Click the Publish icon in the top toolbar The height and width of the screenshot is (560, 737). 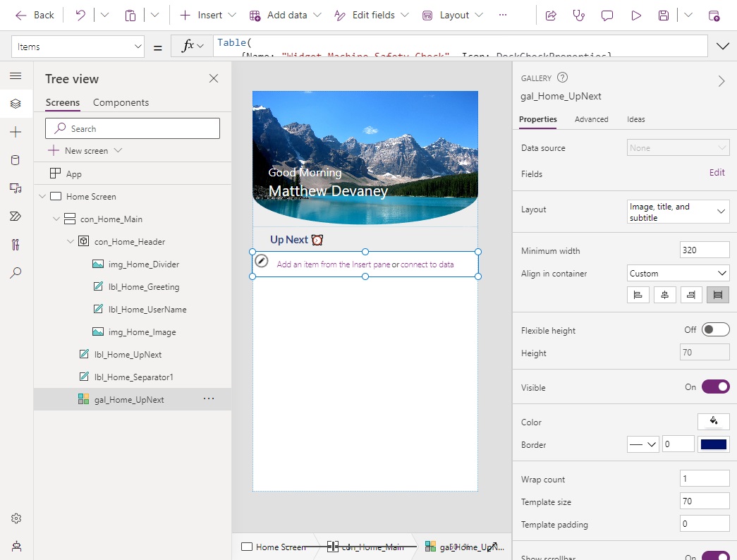714,15
